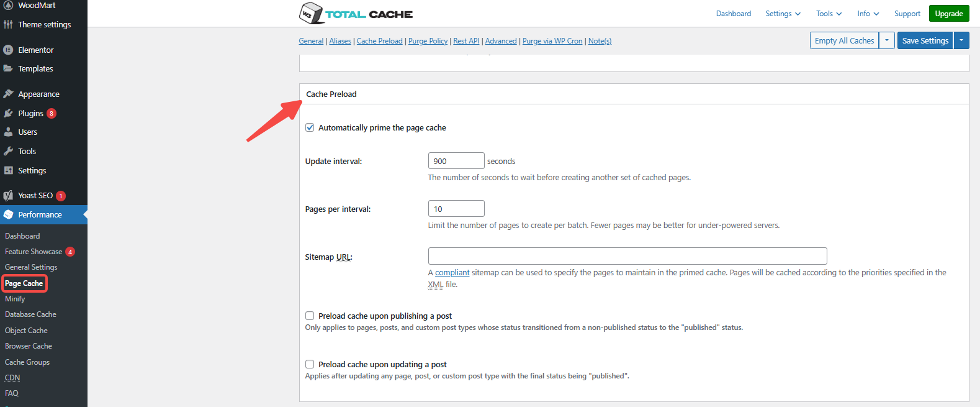Click the Save Settings button
This screenshot has width=980, height=407.
[925, 40]
